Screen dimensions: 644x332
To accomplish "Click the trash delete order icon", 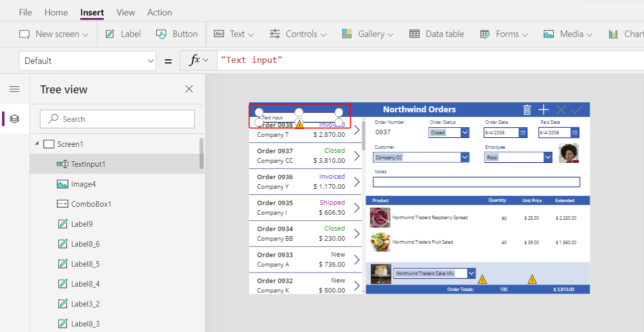I will coord(527,110).
